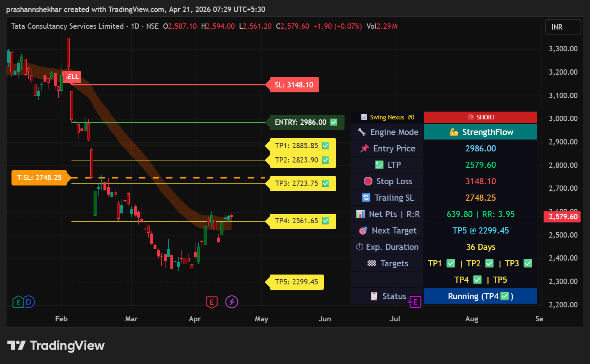Click the StrengthFlow teal cell

point(480,132)
